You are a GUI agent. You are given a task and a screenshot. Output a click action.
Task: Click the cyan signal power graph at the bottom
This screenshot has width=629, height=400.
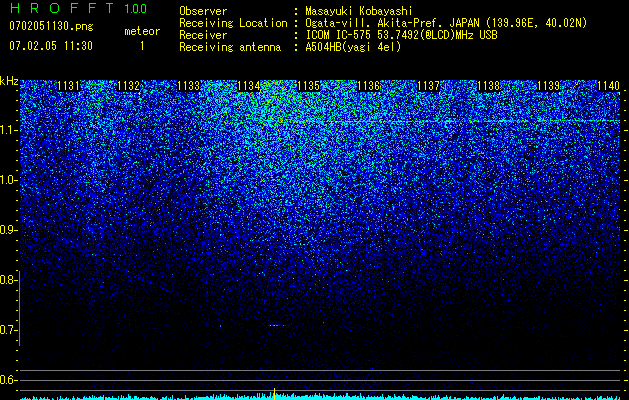[320, 397]
